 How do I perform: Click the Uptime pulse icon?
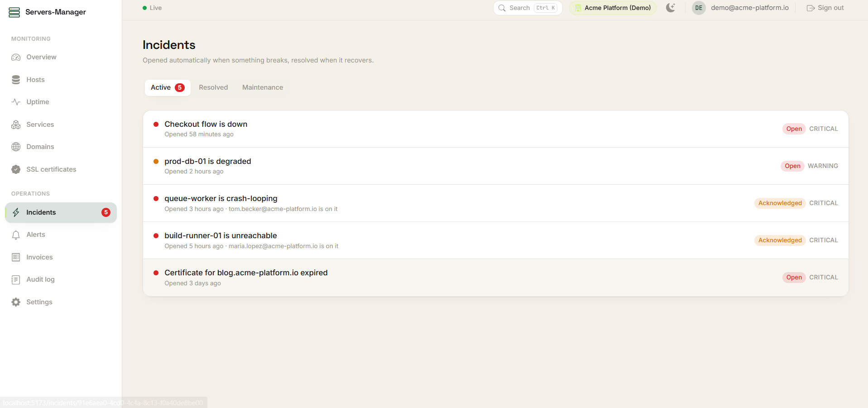tap(16, 102)
